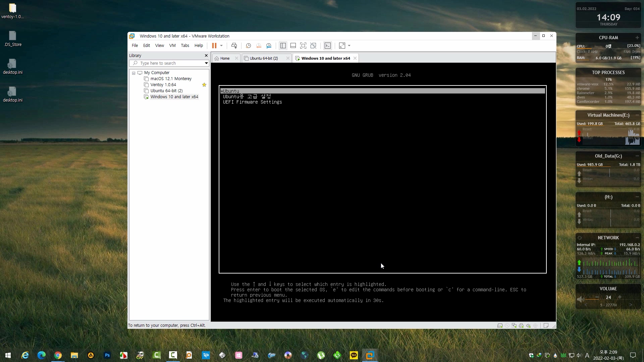
Task: Close the Library panel
Action: pyautogui.click(x=206, y=56)
